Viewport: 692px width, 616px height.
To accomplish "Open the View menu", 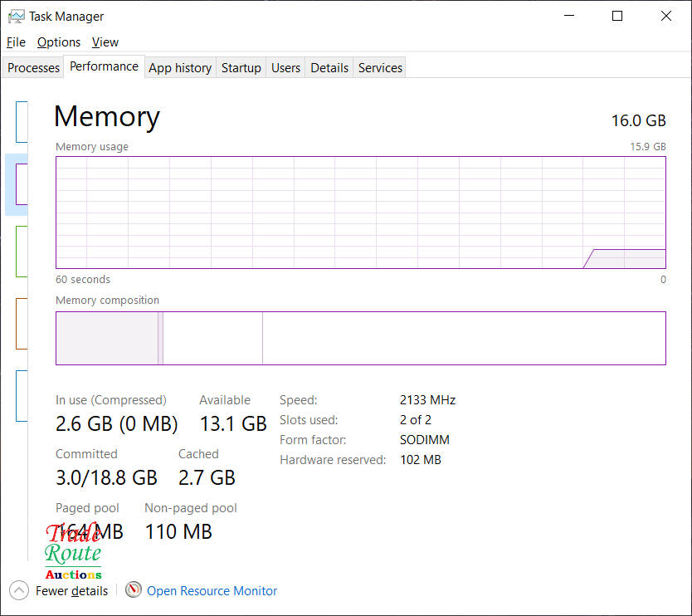I will (105, 42).
